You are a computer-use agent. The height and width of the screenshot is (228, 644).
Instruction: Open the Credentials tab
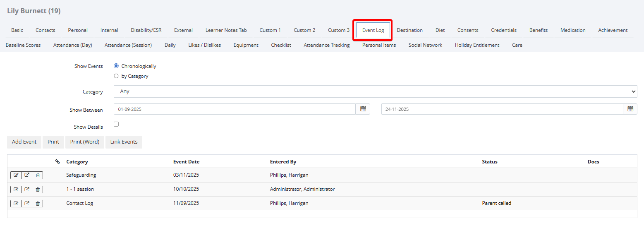tap(504, 30)
